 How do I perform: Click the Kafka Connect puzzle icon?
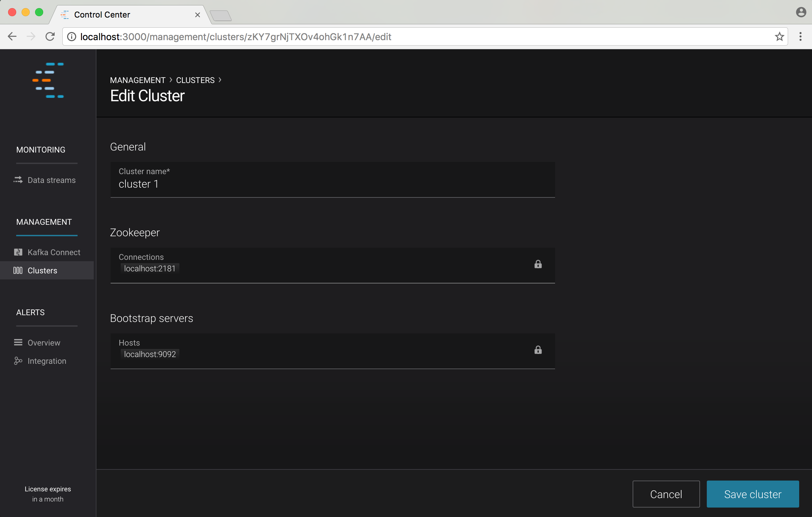(18, 252)
